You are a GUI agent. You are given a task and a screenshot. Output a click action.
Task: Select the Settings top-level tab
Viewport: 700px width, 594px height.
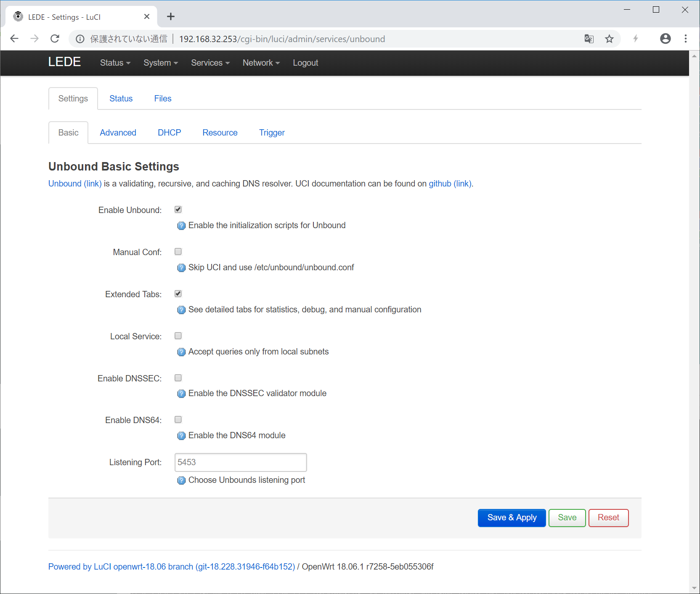coord(73,99)
